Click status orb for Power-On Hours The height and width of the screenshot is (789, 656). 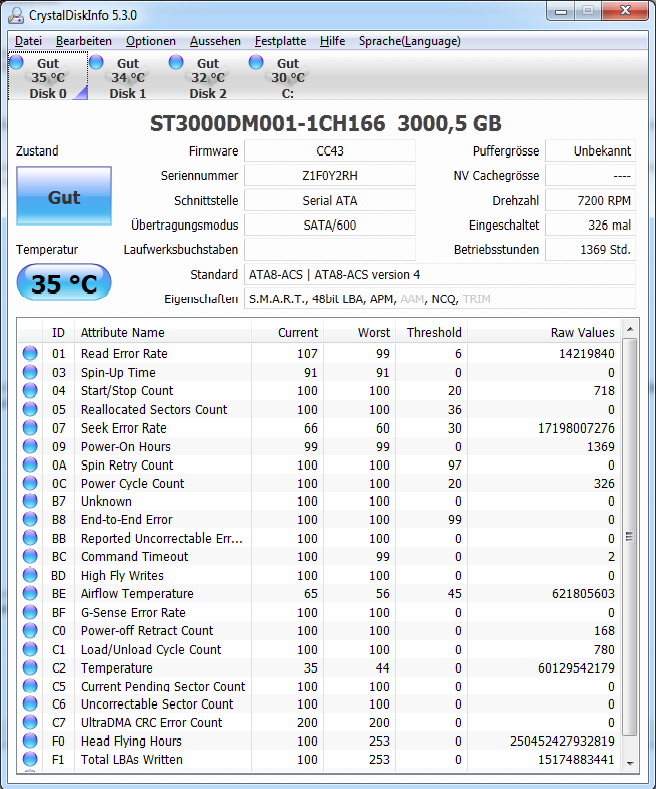(30, 446)
